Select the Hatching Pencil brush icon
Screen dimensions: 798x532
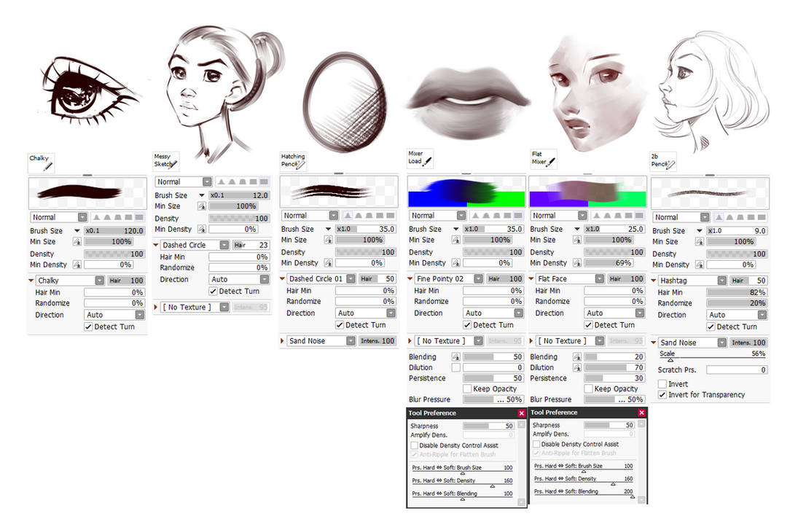tap(292, 160)
